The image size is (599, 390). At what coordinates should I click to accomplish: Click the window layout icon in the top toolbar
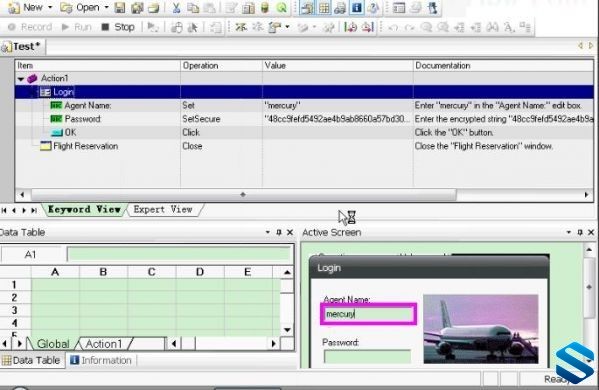[399, 8]
